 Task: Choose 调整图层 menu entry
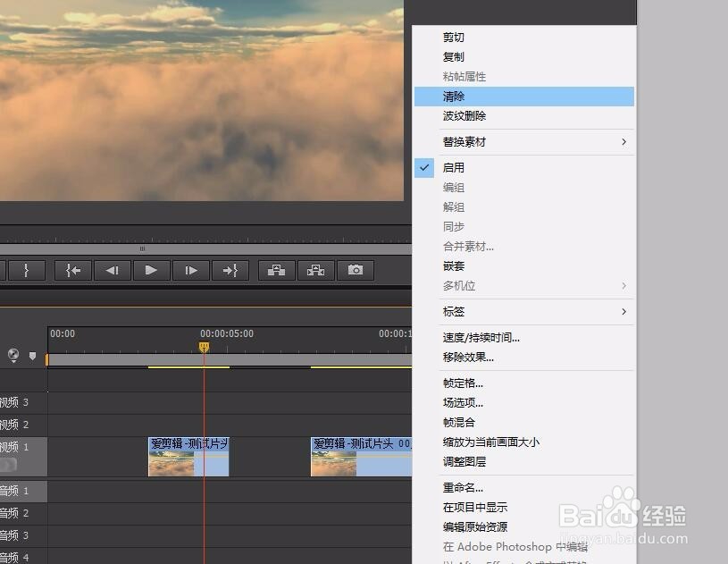pos(524,461)
